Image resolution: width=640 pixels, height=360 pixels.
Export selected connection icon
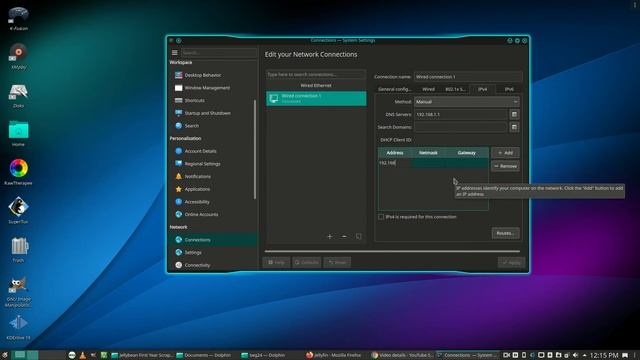click(x=358, y=236)
